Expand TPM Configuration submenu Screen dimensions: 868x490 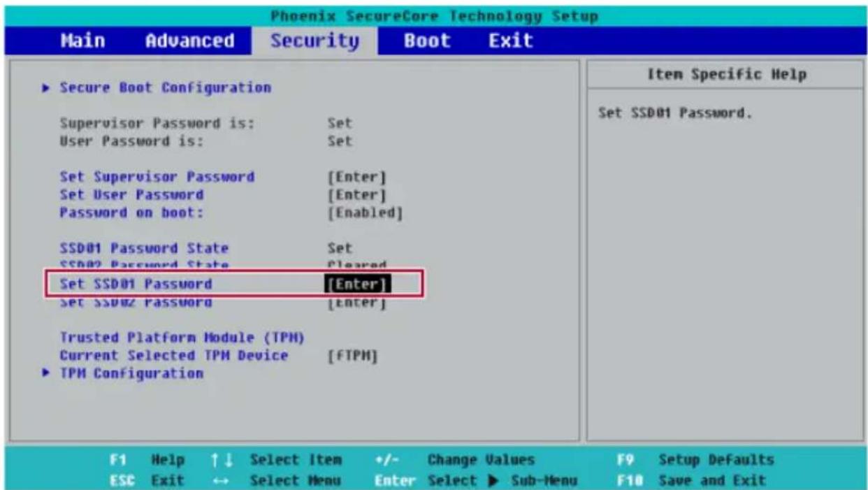pos(131,374)
